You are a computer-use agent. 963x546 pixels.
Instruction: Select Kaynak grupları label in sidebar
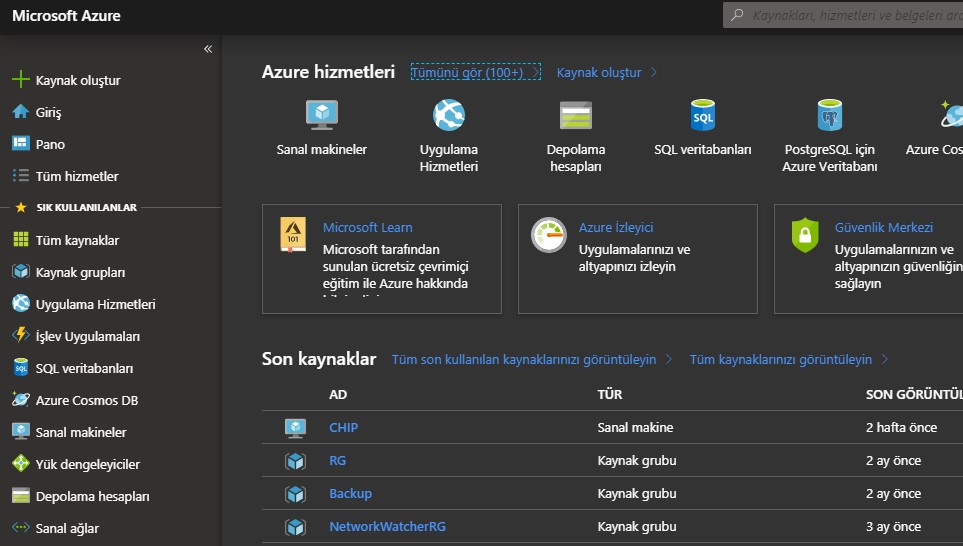coord(80,272)
